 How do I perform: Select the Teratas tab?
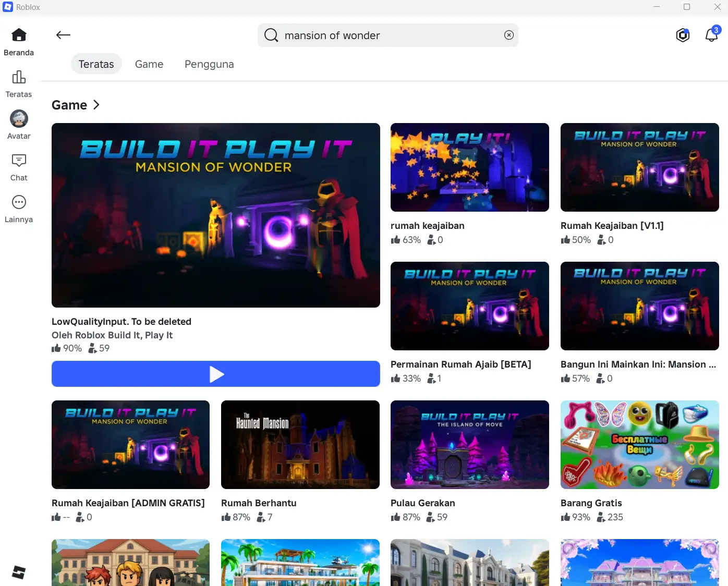[96, 64]
